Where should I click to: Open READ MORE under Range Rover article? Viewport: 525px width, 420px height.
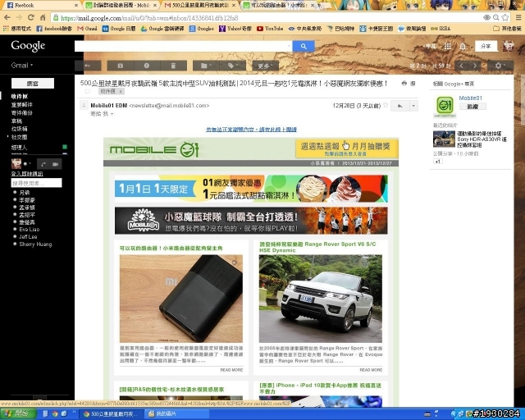(x=371, y=370)
